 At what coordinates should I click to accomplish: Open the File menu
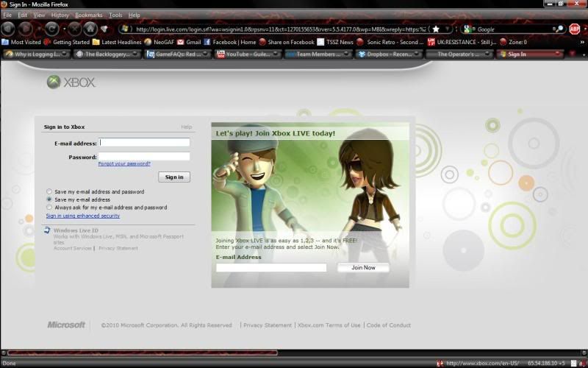[x=7, y=15]
